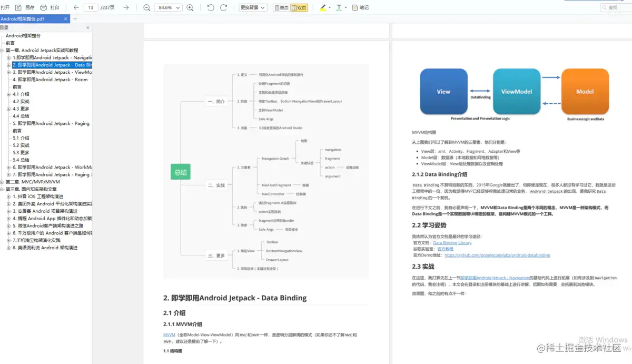Image resolution: width=632 pixels, height=364 pixels.
Task: Add a new tab with plus
Action: pyautogui.click(x=75, y=19)
